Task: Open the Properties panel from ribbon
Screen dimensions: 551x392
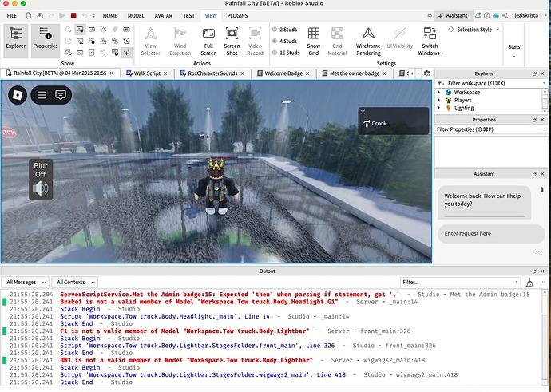Action: (46, 38)
